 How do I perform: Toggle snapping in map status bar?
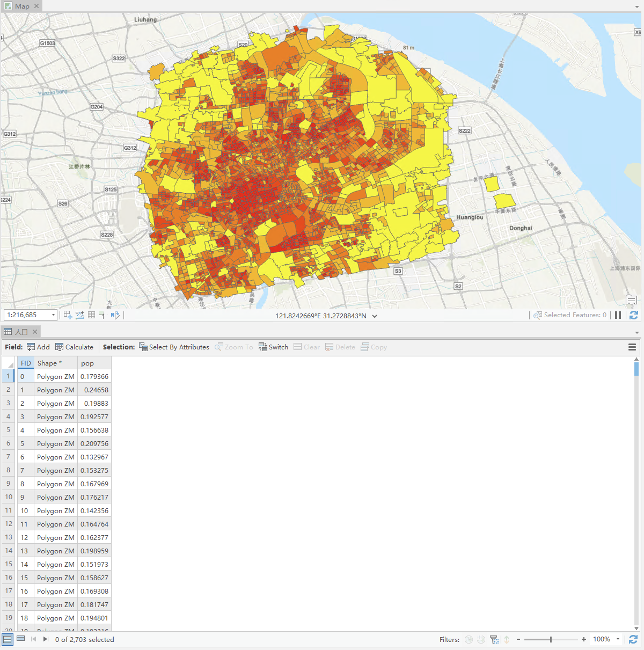pos(79,315)
